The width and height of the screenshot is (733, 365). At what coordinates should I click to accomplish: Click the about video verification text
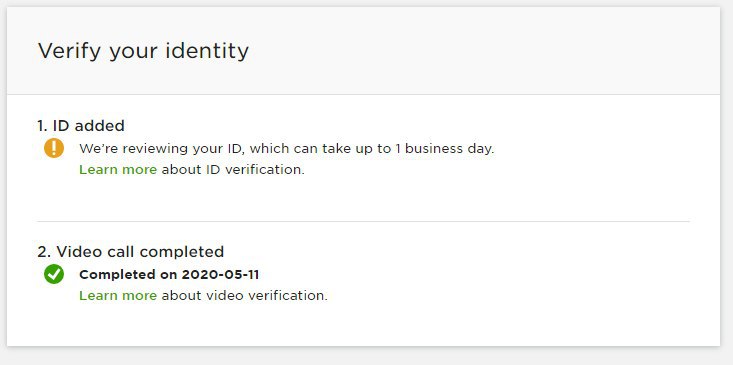(245, 295)
